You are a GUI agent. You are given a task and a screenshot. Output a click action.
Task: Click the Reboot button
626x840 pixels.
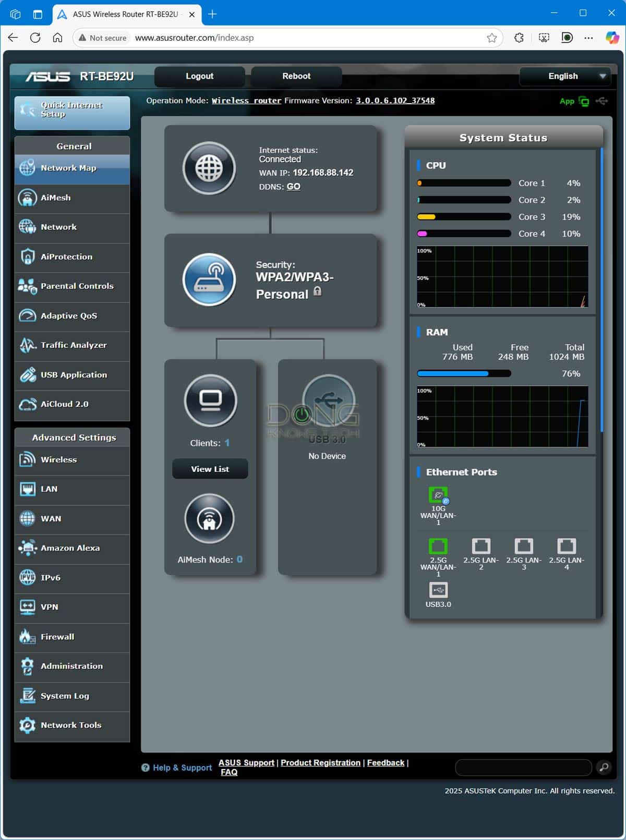point(296,76)
